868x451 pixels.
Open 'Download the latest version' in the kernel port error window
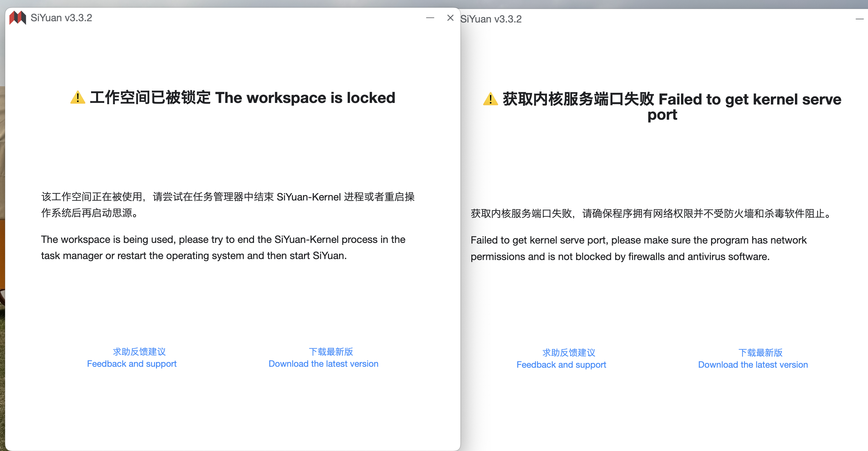pyautogui.click(x=753, y=365)
